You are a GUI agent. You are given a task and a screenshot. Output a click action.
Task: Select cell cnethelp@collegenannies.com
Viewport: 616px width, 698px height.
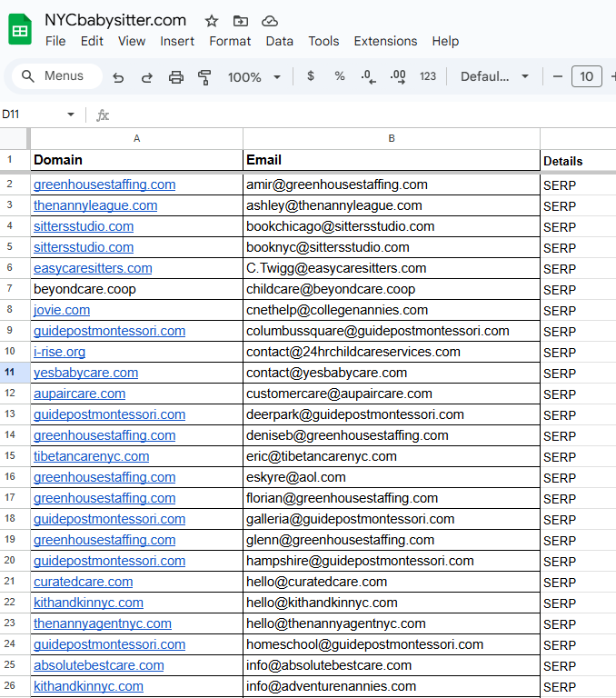(x=392, y=310)
